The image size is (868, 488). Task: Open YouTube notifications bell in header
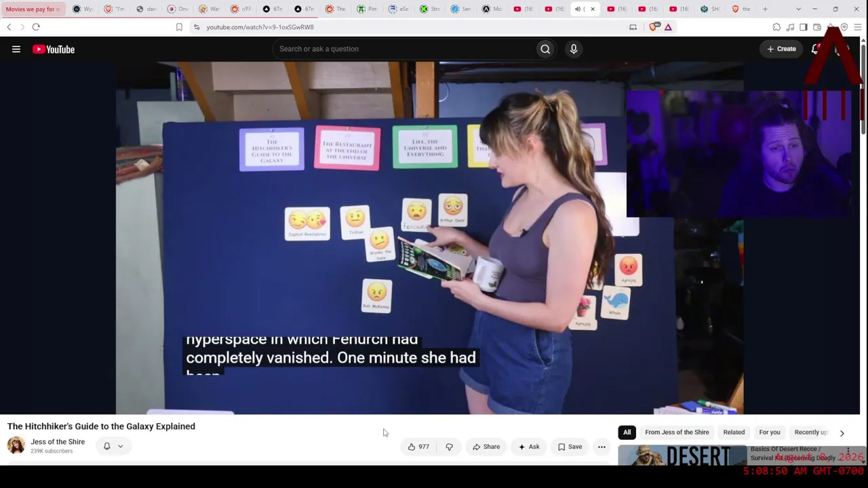click(815, 49)
